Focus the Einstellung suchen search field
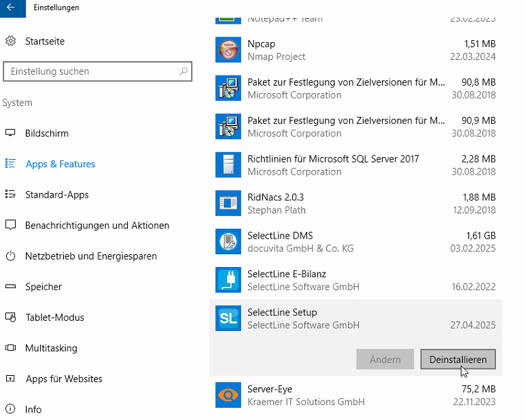Screen dimensions: 526x420 pos(98,71)
